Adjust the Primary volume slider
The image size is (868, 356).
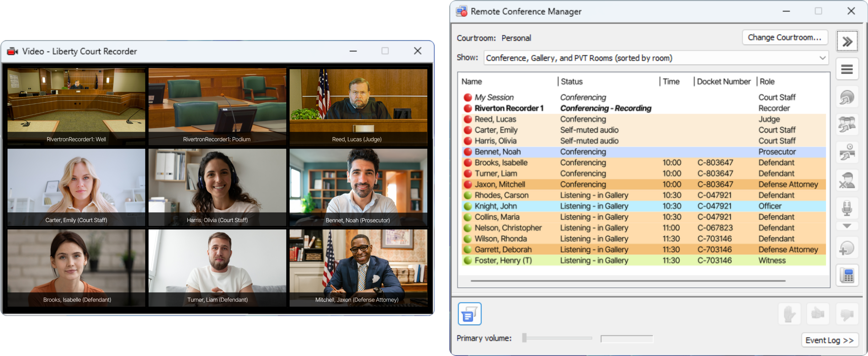557,338
